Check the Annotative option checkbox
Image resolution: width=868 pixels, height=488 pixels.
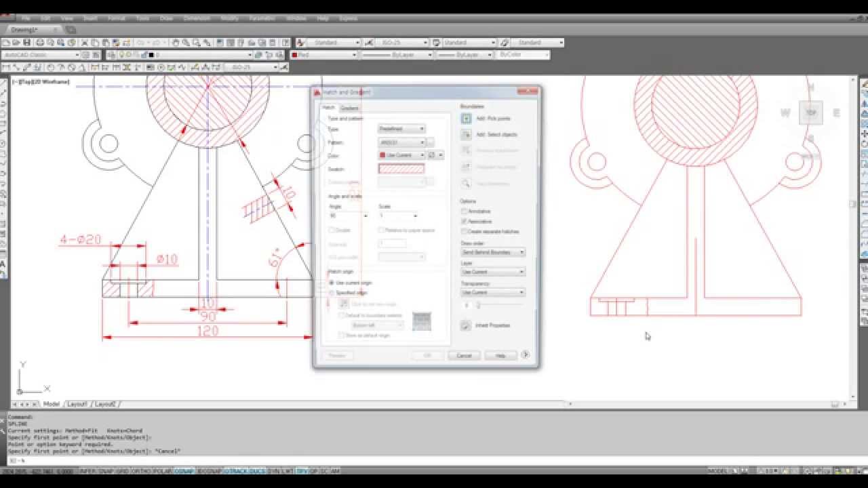tap(465, 211)
